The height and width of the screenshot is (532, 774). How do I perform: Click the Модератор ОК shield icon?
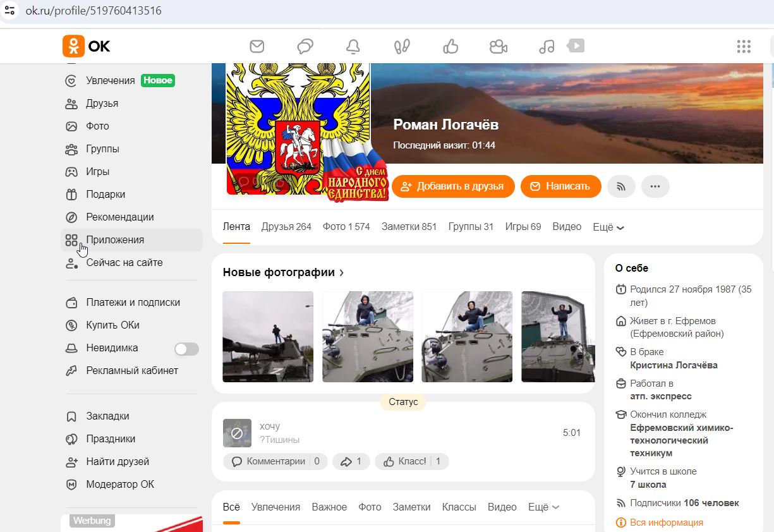[72, 485]
